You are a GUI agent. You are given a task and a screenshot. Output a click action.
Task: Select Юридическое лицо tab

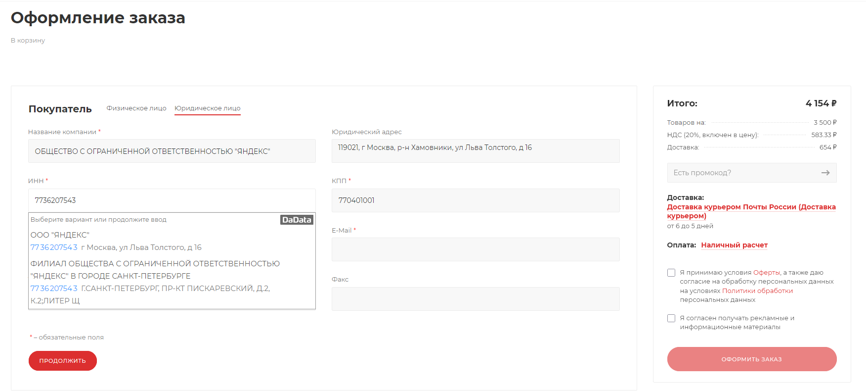[207, 108]
